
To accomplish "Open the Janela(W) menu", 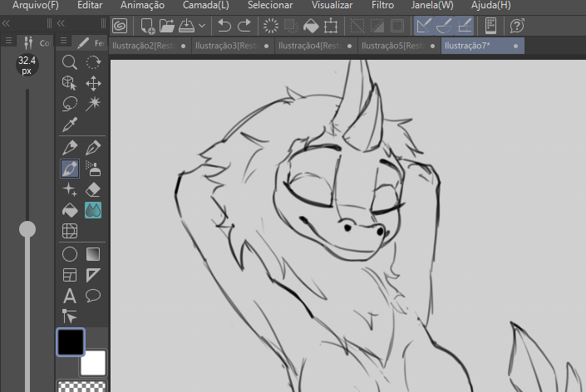I will [432, 5].
